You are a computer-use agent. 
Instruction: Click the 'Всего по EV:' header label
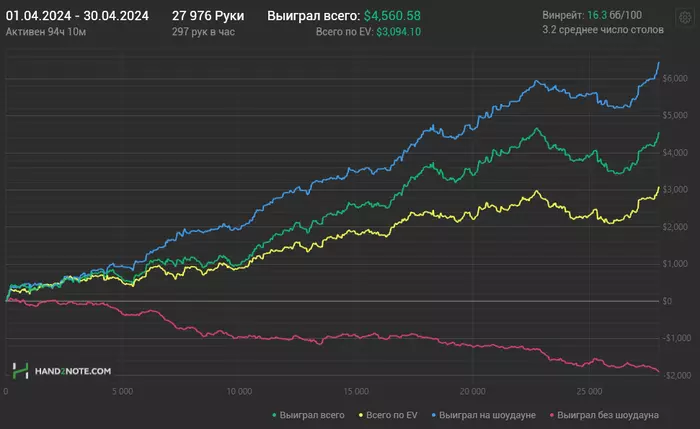(x=344, y=32)
